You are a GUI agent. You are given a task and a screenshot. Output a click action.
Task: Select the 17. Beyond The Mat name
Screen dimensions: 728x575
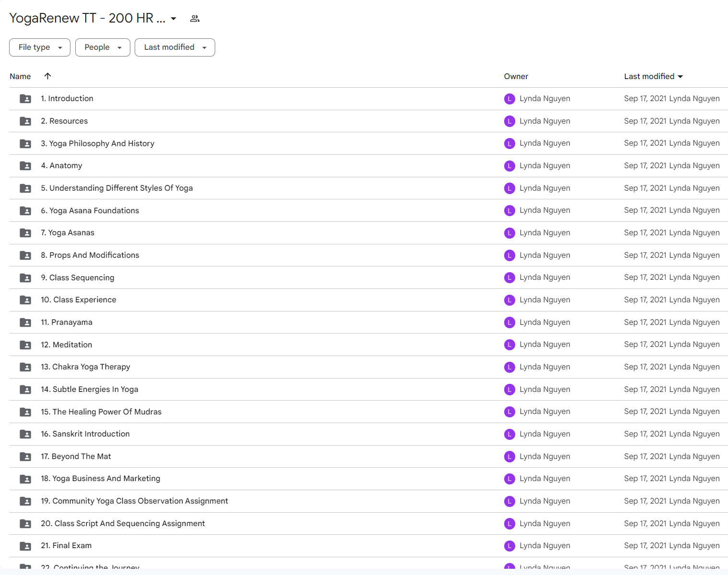click(76, 456)
